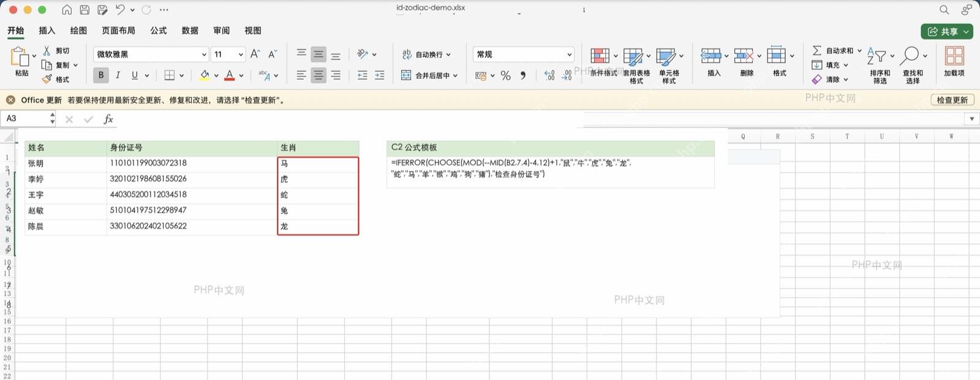Switch to the 页面布局 tab
The width and height of the screenshot is (980, 380).
click(x=118, y=30)
